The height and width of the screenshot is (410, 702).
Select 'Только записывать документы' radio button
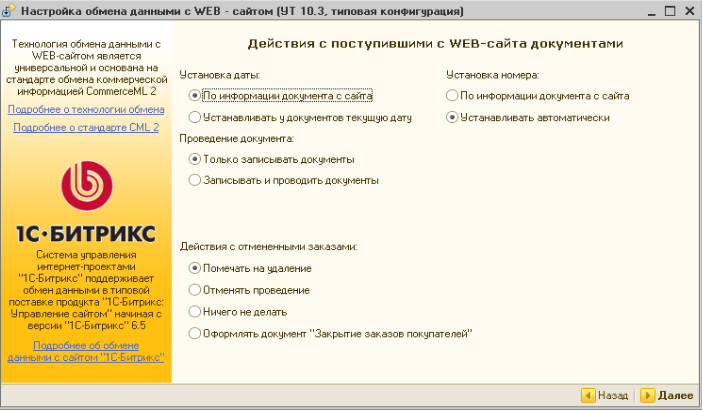click(195, 159)
